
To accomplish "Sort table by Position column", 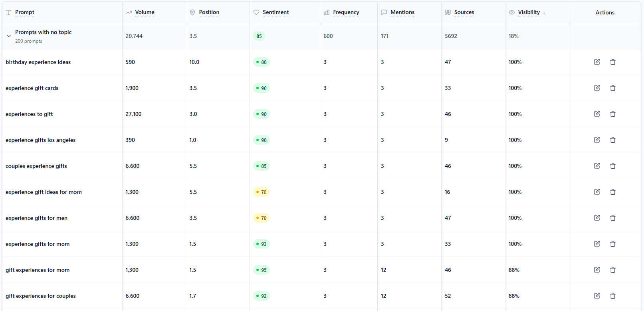I will coord(209,12).
